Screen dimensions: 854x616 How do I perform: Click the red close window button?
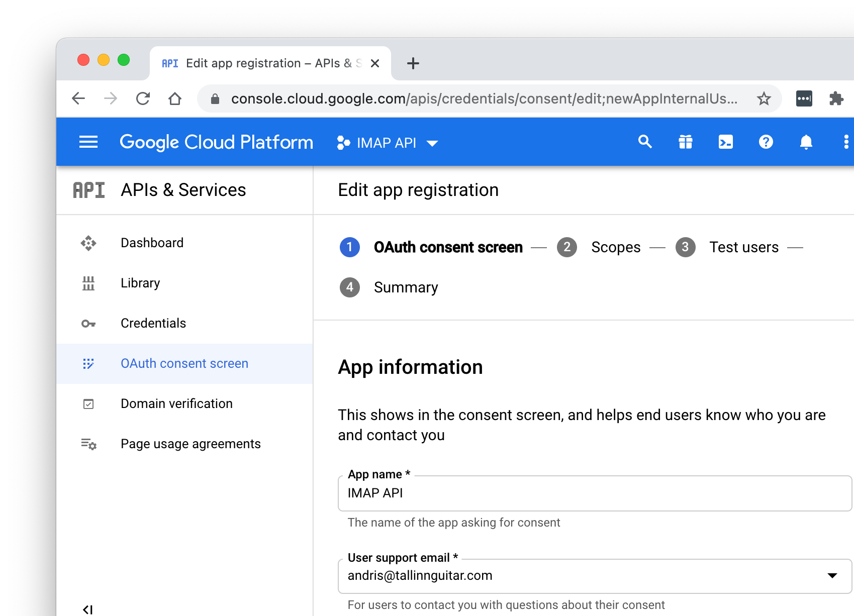pos(83,60)
